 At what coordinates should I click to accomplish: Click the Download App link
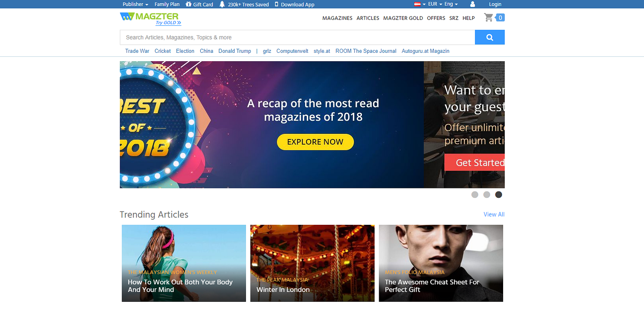[x=297, y=4]
